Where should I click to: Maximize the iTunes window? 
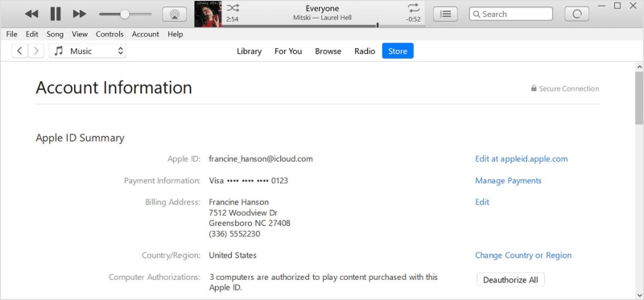click(617, 6)
